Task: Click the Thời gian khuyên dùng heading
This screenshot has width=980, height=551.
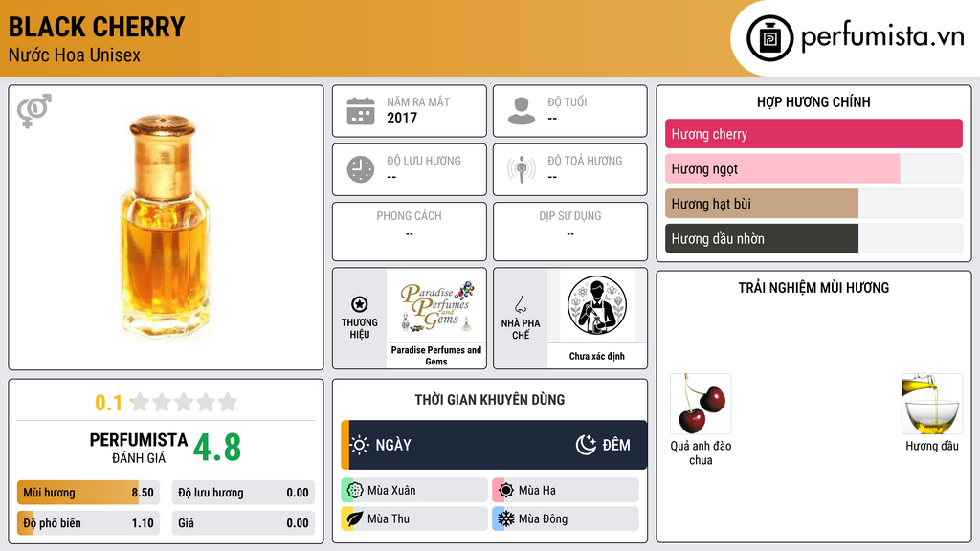Action: point(490,400)
